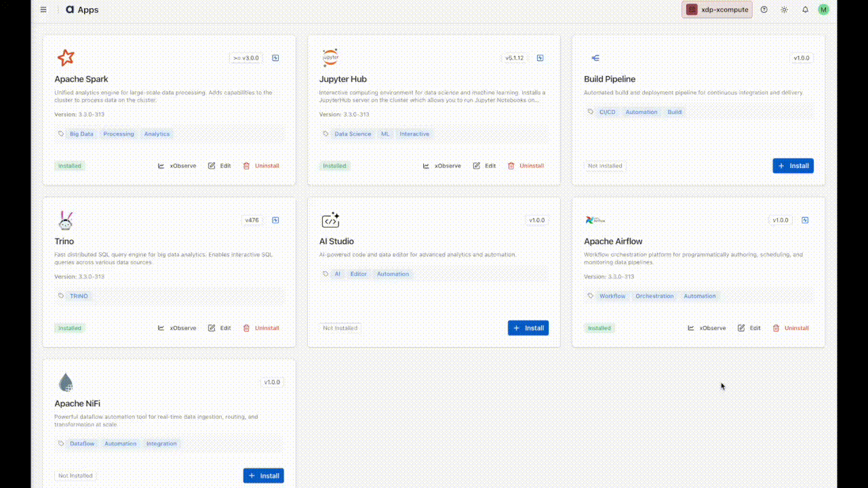Click the Apache Spark card title

81,79
